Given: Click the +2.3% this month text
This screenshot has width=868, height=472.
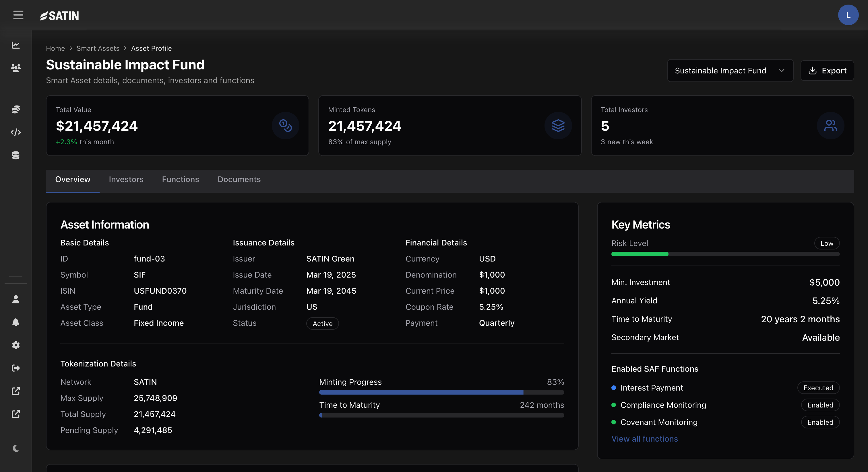Looking at the screenshot, I should pos(85,142).
